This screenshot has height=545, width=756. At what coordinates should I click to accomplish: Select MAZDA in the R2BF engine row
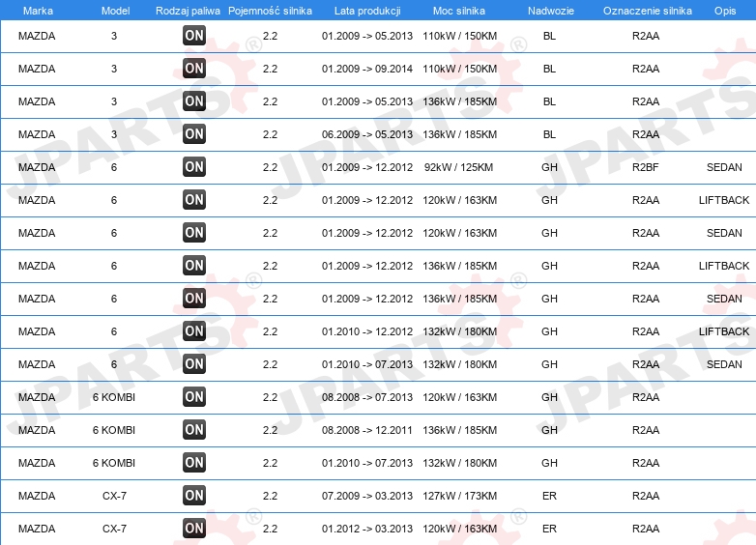37,167
